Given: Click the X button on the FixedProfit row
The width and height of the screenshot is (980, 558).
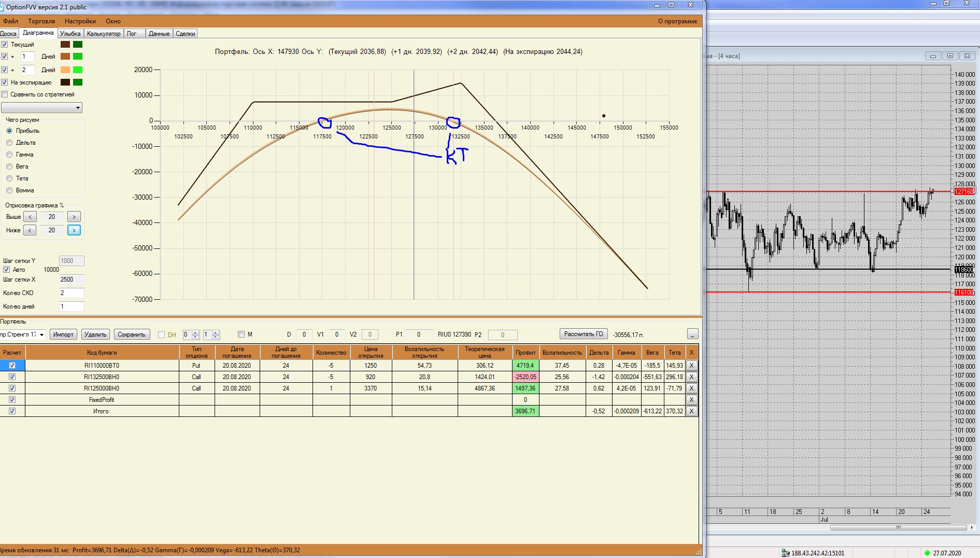Looking at the screenshot, I should tap(691, 400).
